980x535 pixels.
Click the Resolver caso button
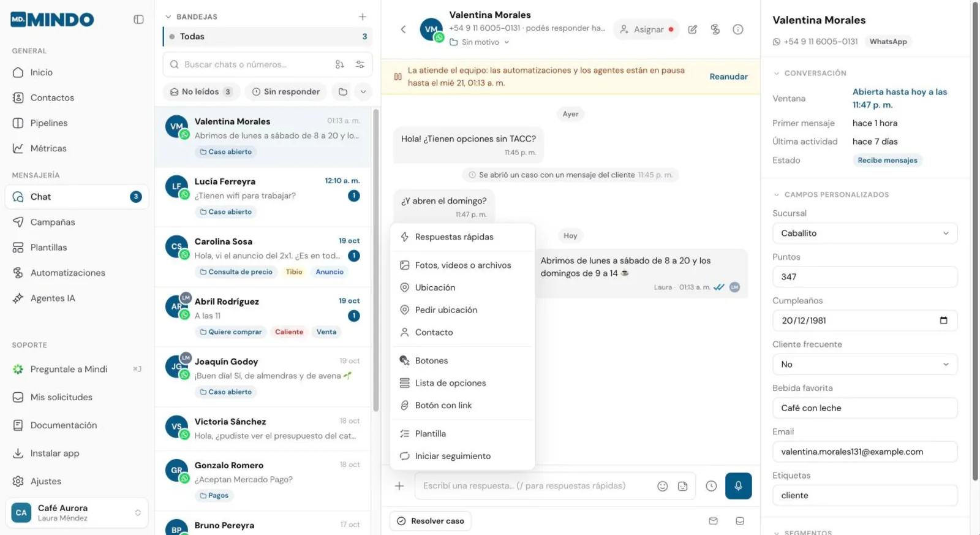point(431,521)
